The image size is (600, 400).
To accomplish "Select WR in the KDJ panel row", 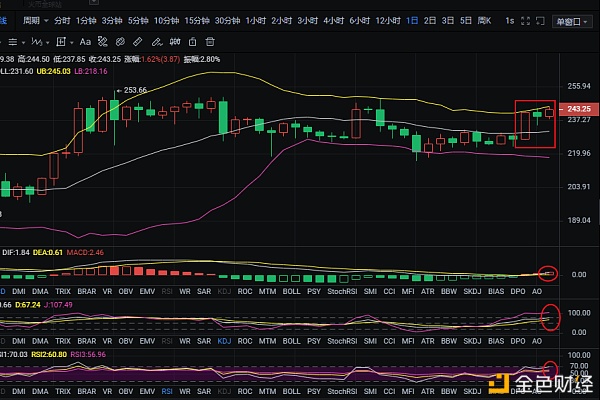I will pos(185,341).
